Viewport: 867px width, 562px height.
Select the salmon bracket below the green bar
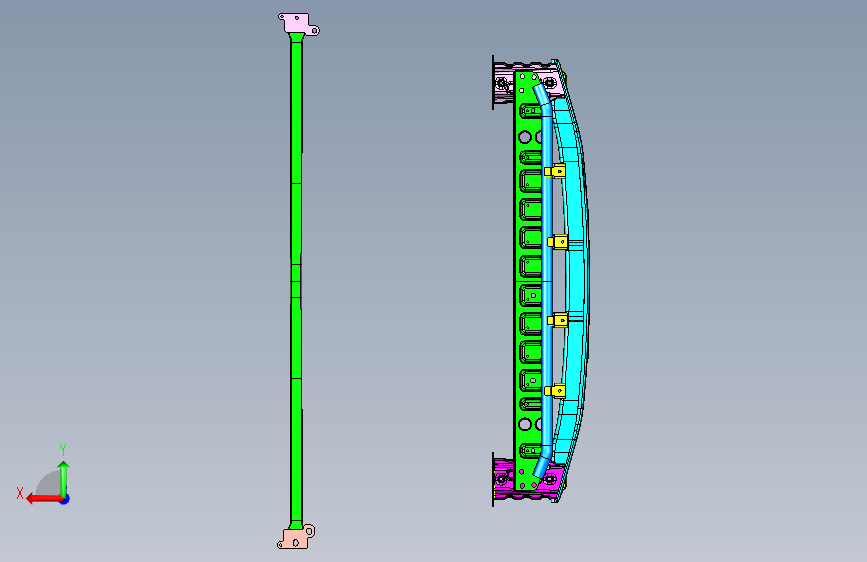click(x=296, y=538)
